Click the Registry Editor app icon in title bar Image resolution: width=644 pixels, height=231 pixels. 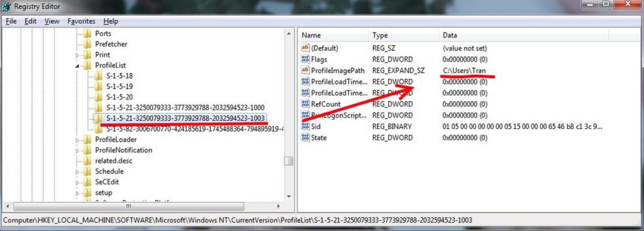pyautogui.click(x=6, y=6)
